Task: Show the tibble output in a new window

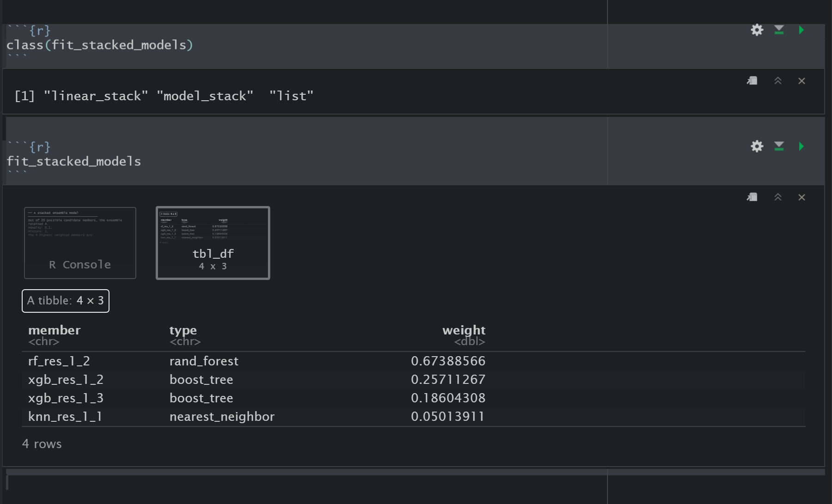Action: point(752,197)
